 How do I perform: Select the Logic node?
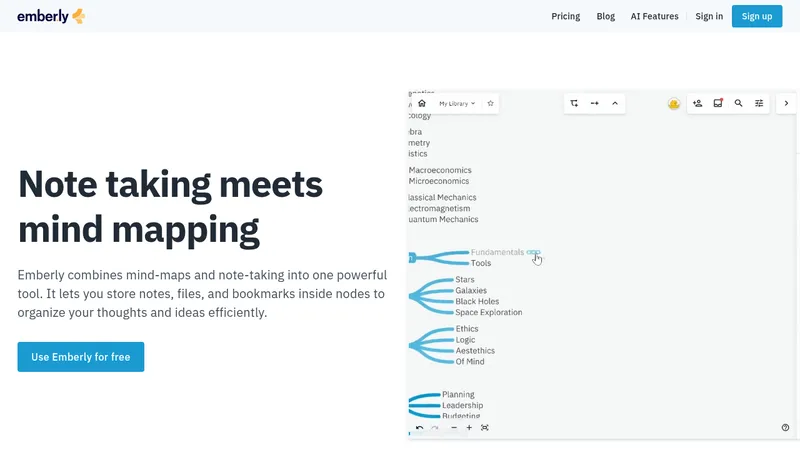[x=465, y=340]
